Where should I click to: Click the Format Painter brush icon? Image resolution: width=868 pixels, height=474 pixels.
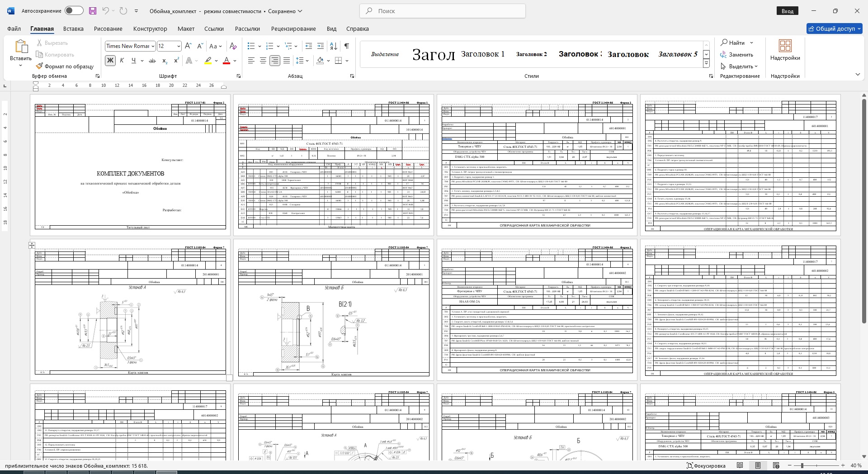click(x=40, y=66)
